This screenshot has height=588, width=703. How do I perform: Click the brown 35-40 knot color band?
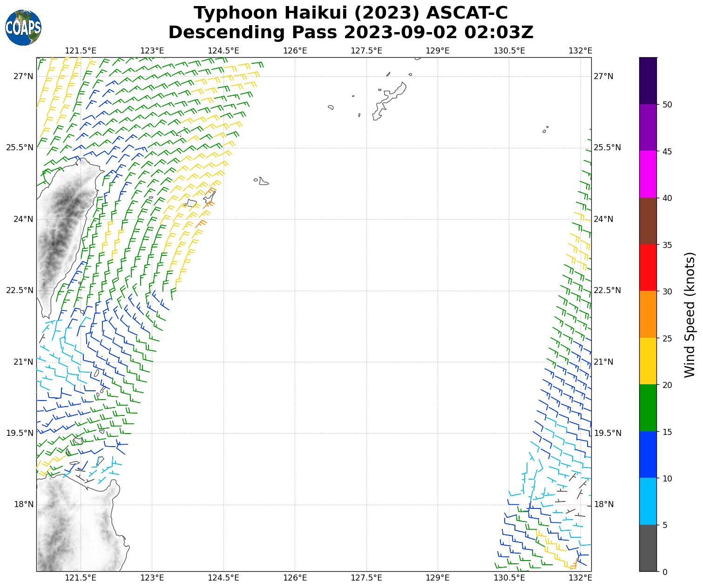click(x=648, y=221)
